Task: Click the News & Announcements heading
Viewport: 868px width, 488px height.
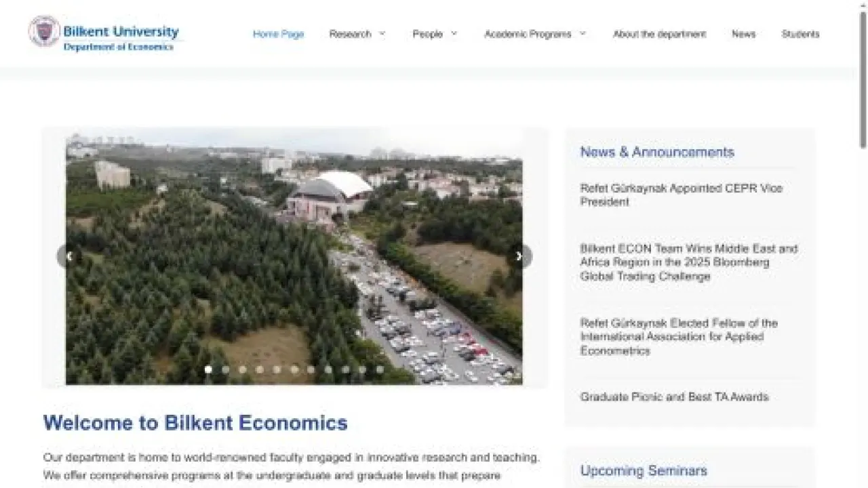Action: (x=657, y=152)
